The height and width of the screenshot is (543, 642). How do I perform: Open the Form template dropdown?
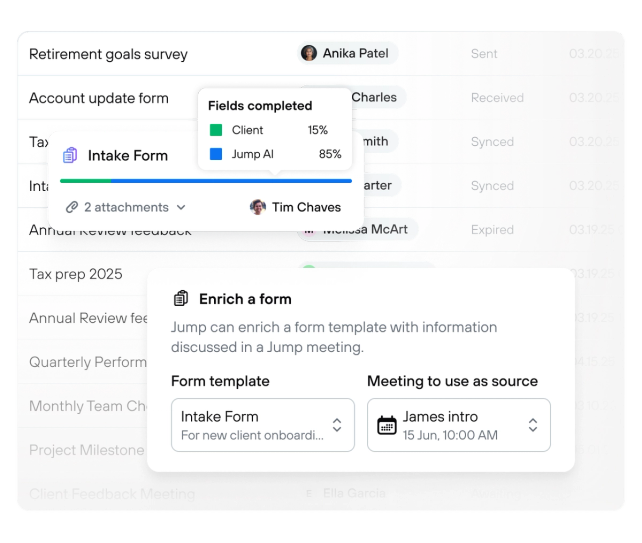pos(263,425)
